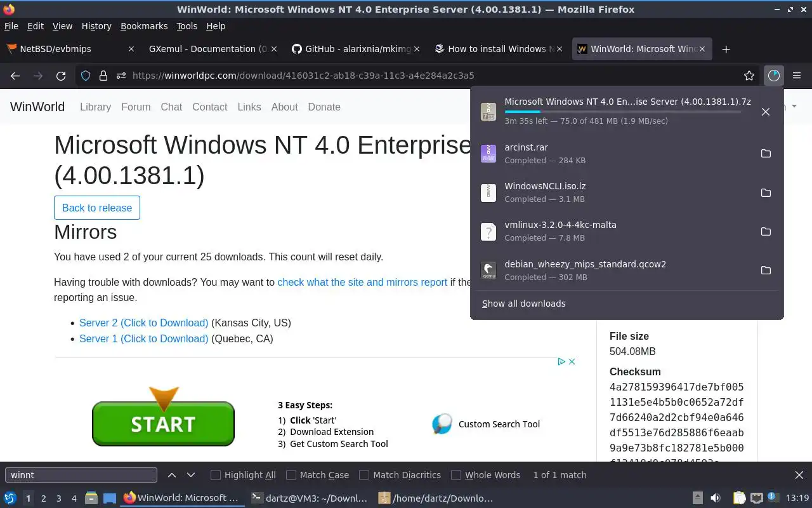Image resolution: width=812 pixels, height=508 pixels.
Task: Open the system application menu in taskbar
Action: [x=10, y=498]
